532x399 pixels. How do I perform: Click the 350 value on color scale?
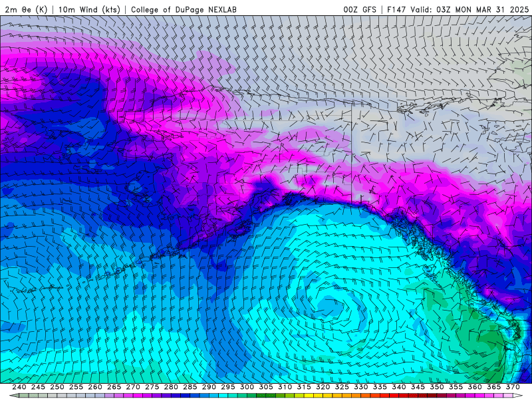pos(437,387)
